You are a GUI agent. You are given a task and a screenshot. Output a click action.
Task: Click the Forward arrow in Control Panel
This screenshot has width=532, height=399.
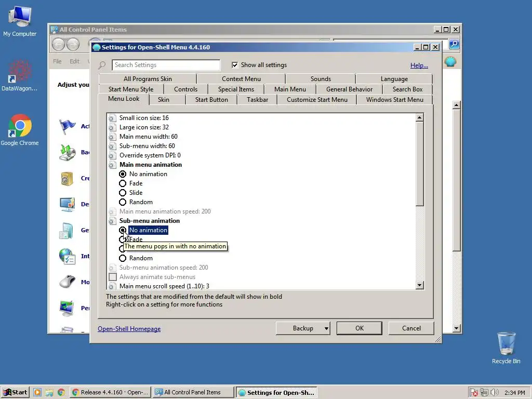pyautogui.click(x=73, y=44)
